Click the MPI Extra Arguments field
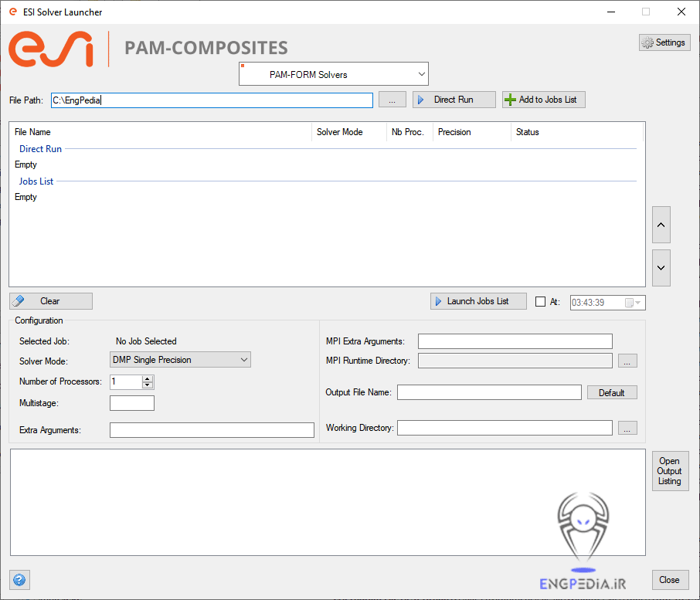 (x=515, y=341)
